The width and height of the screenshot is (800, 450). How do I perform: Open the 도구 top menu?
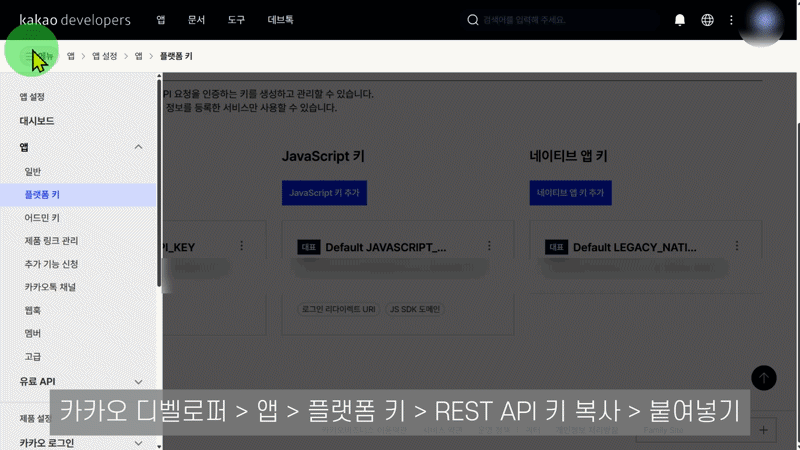point(236,20)
